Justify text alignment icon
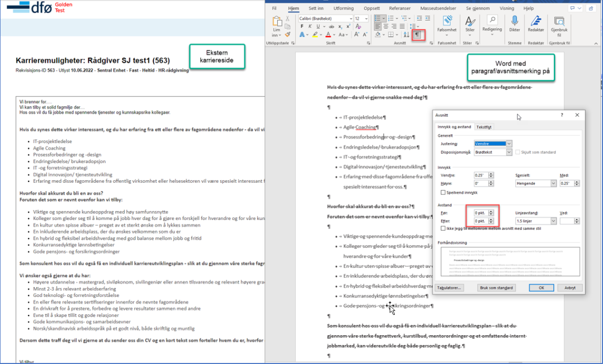Image resolution: width=603 pixels, height=364 pixels. pyautogui.click(x=402, y=27)
